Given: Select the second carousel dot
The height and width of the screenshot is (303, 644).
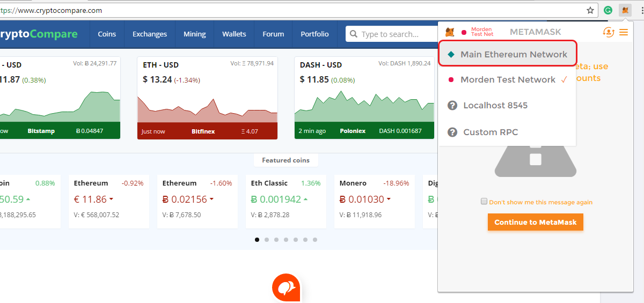Looking at the screenshot, I should [267, 240].
